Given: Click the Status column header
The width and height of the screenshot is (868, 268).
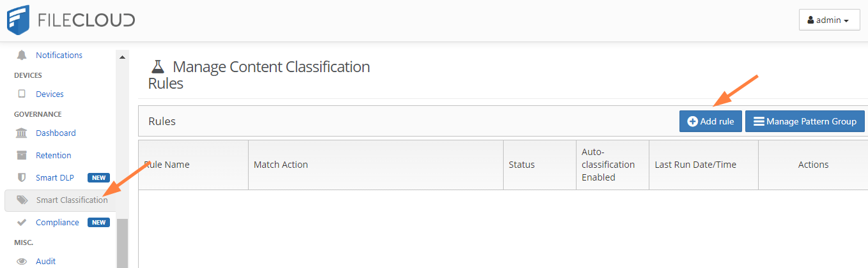Looking at the screenshot, I should tap(522, 165).
